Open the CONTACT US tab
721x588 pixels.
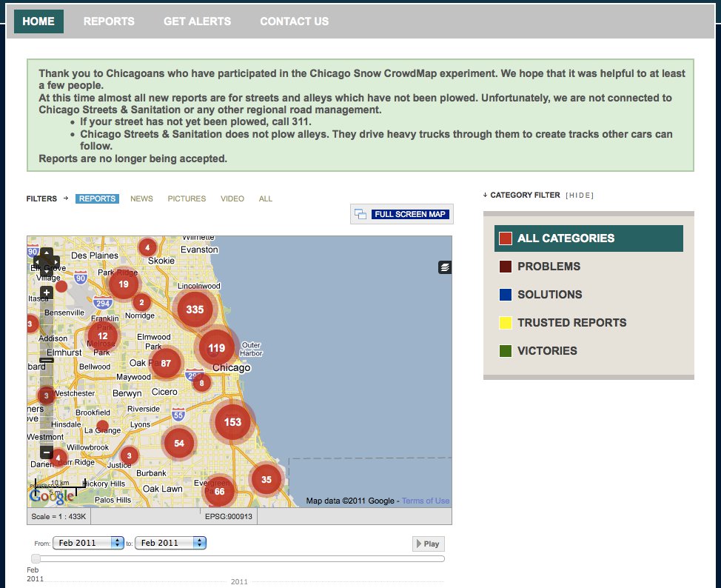tap(295, 21)
